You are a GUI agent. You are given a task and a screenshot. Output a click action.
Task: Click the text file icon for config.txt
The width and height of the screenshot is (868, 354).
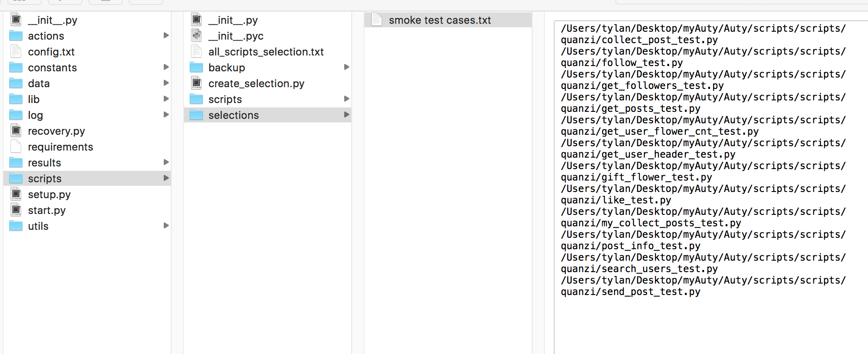coord(16,52)
